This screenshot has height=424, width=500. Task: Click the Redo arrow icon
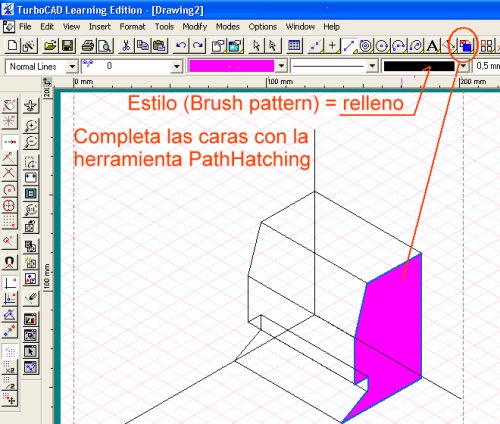pos(198,46)
